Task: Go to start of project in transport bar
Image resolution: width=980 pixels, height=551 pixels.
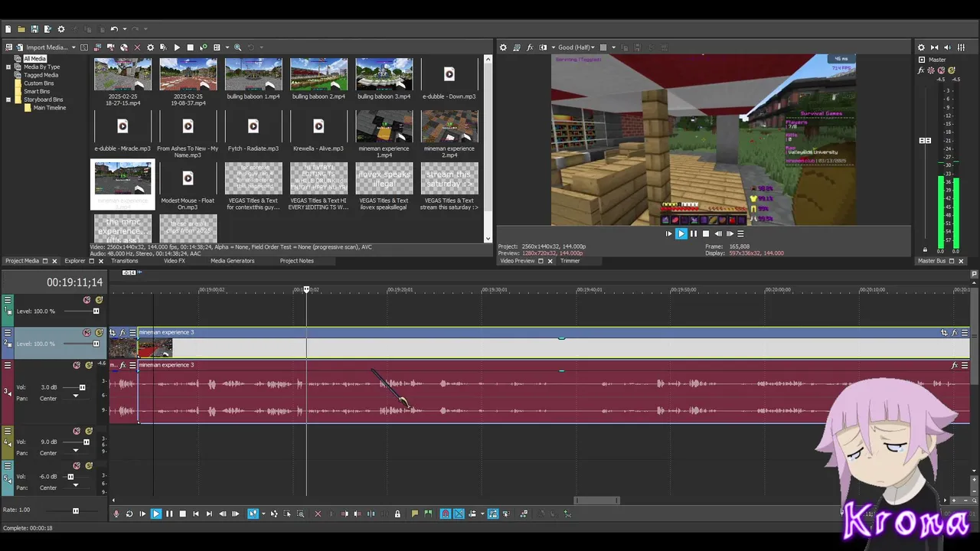Action: (x=196, y=514)
